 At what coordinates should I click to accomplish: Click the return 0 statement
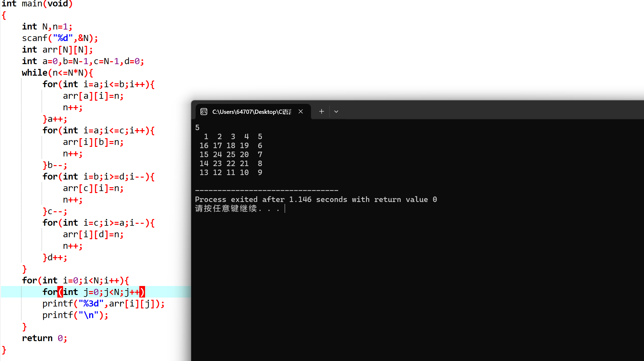(45, 338)
